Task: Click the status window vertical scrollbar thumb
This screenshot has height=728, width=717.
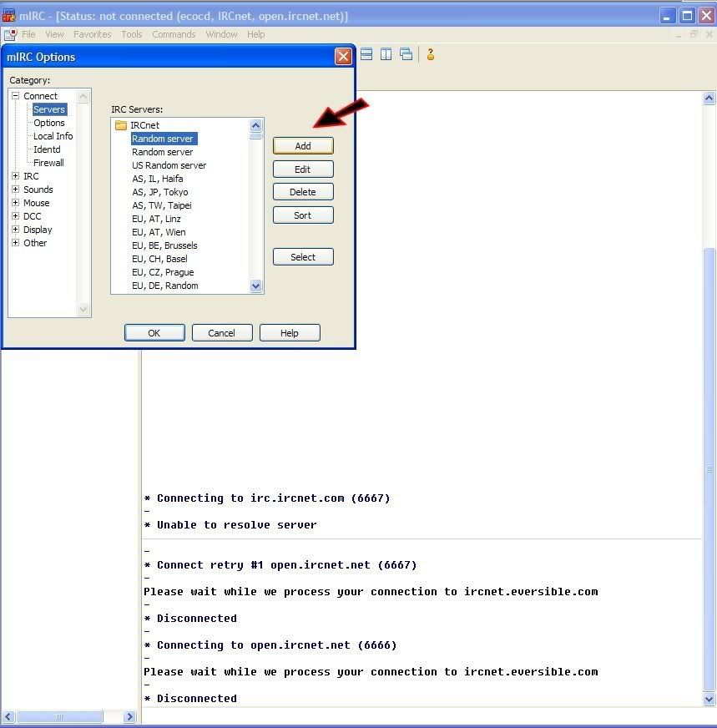Action: pos(709,469)
